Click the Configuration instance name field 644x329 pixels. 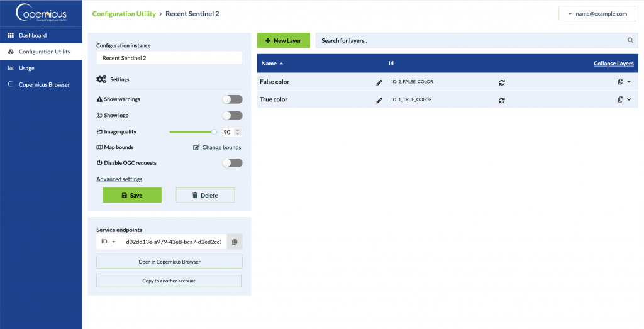(169, 58)
